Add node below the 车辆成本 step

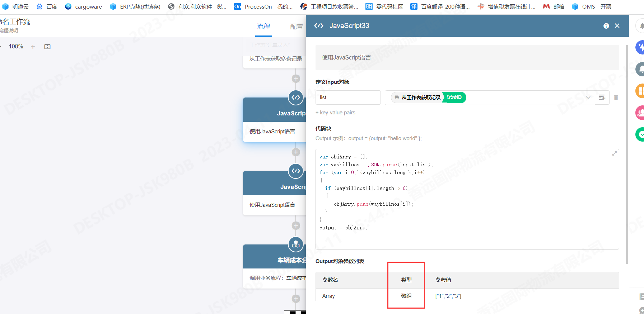click(296, 299)
